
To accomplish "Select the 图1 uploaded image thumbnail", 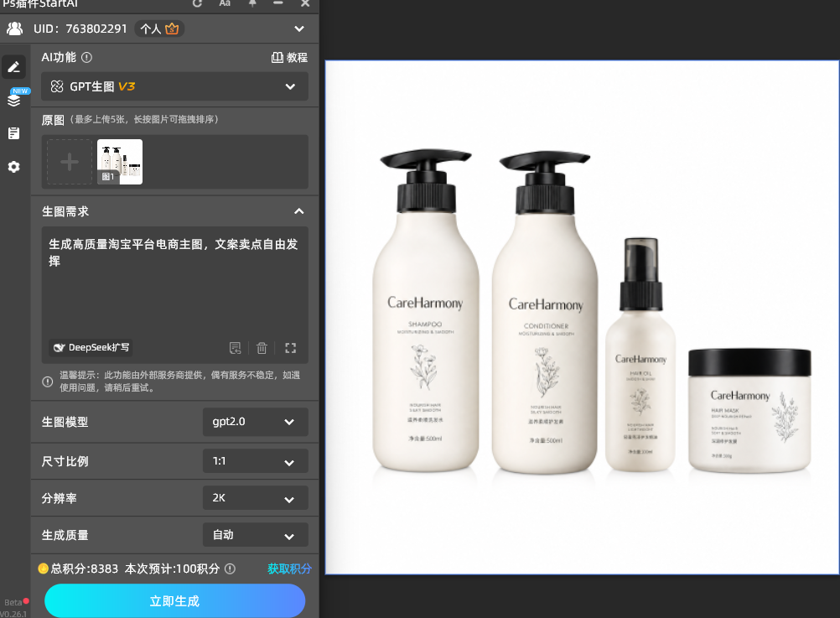I will point(120,162).
